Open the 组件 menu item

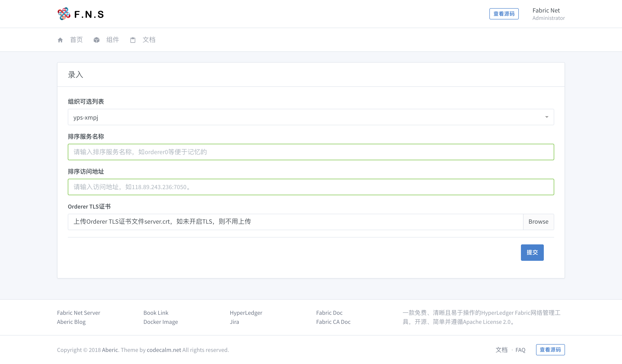pyautogui.click(x=113, y=40)
